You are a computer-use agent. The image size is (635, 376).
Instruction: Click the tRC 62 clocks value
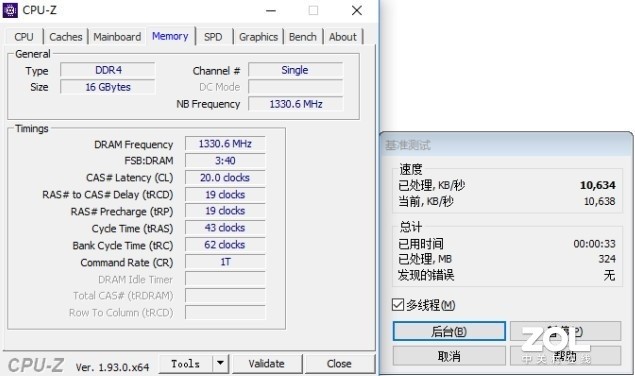pos(225,245)
